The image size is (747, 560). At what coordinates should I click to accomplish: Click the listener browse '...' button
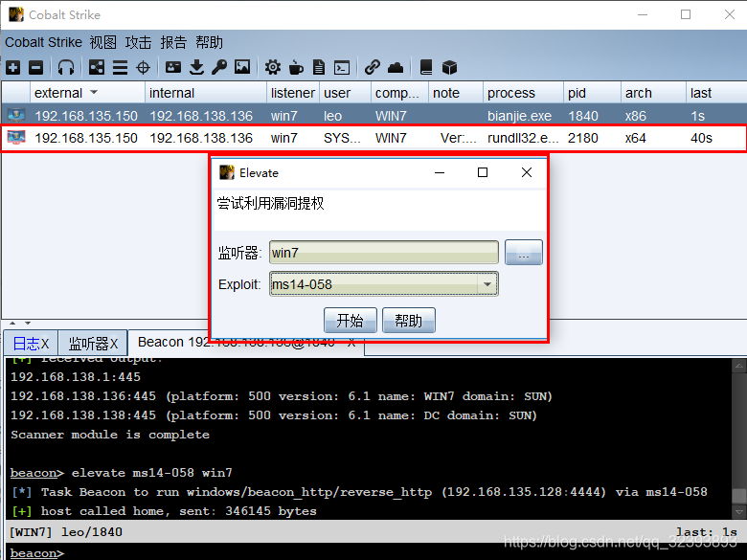pyautogui.click(x=524, y=253)
